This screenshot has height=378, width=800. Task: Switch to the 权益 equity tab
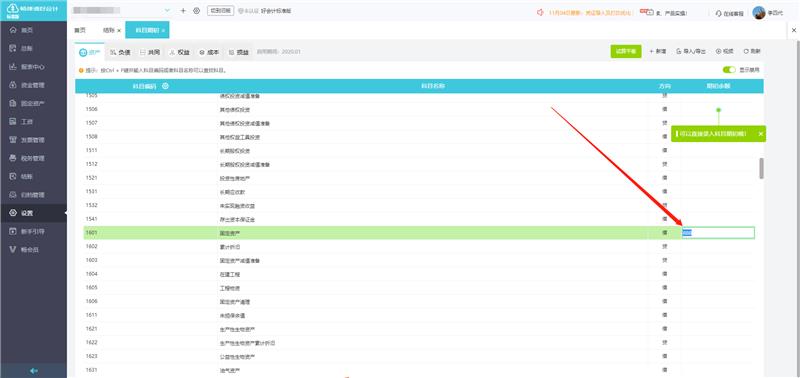(180, 52)
